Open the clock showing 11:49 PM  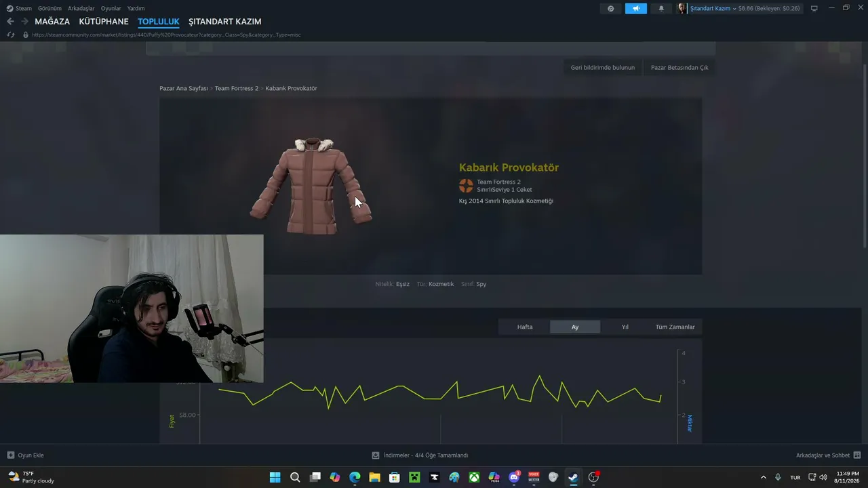(847, 477)
